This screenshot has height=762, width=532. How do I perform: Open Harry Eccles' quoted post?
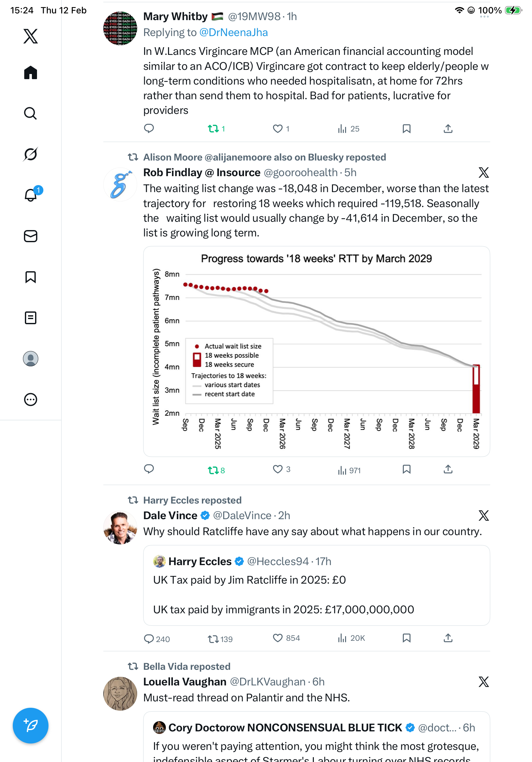[316, 586]
